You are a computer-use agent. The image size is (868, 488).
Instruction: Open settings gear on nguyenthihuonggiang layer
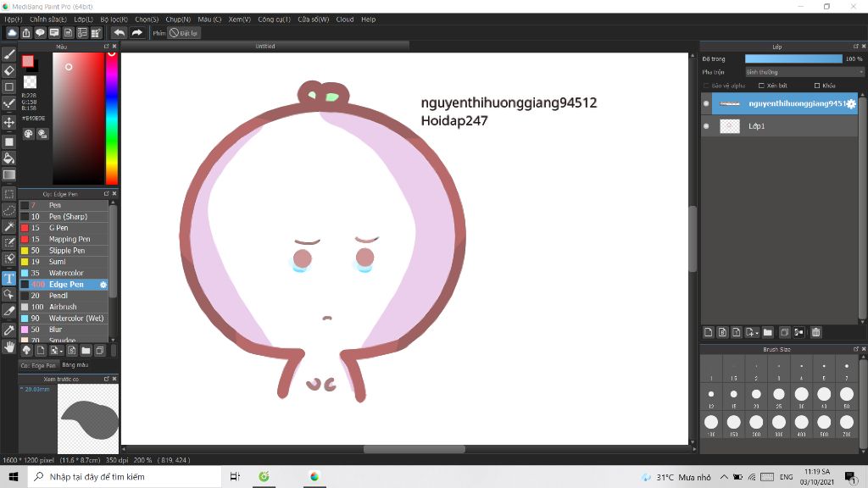pyautogui.click(x=851, y=103)
